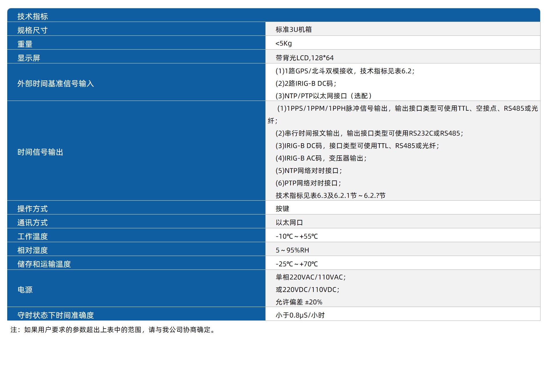
Task: Click the 技术指标 table header
Action: (x=33, y=16)
